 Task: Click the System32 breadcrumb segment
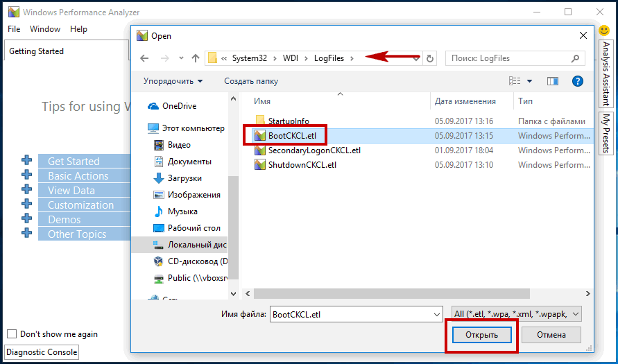tap(250, 58)
